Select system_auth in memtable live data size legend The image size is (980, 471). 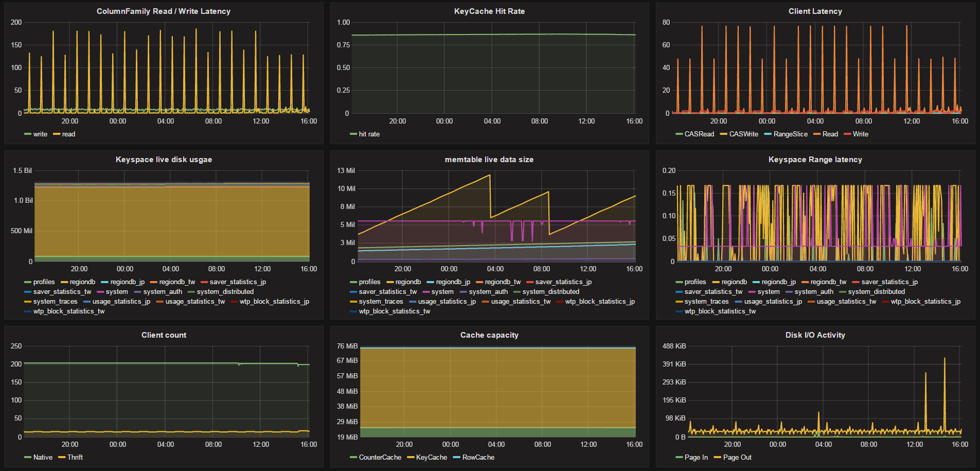(x=488, y=292)
